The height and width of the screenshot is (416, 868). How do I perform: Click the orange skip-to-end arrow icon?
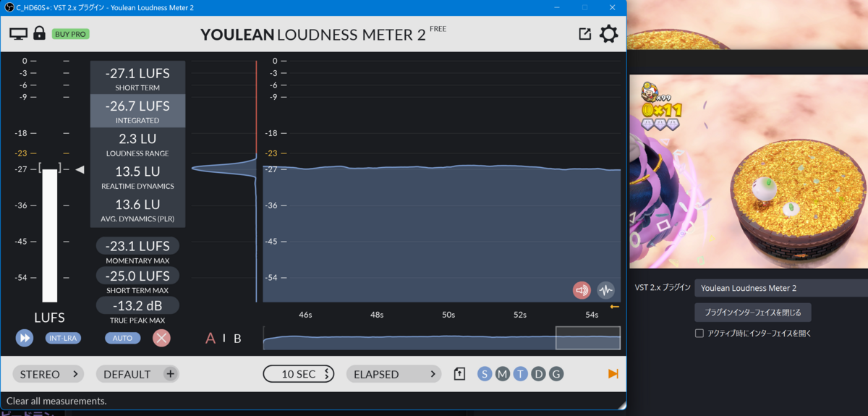coord(613,374)
